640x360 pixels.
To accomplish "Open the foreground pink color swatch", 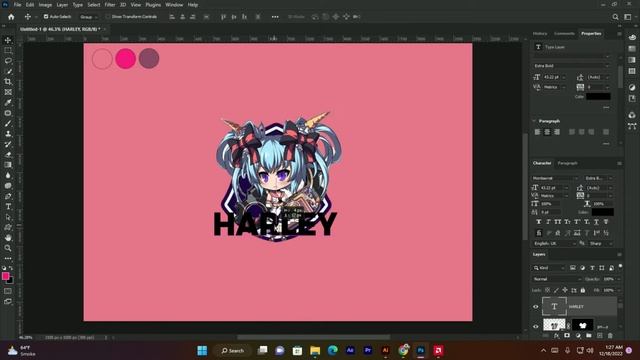I will pos(5,276).
